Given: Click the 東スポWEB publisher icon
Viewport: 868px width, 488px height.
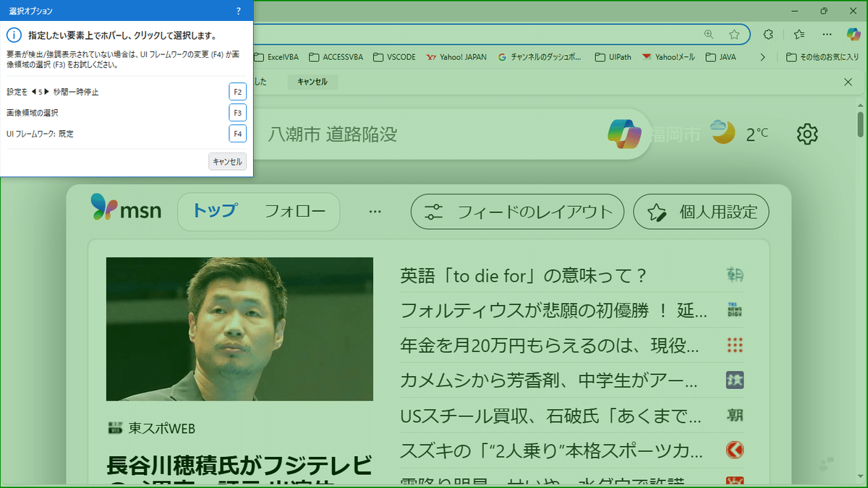Looking at the screenshot, I should (114, 428).
